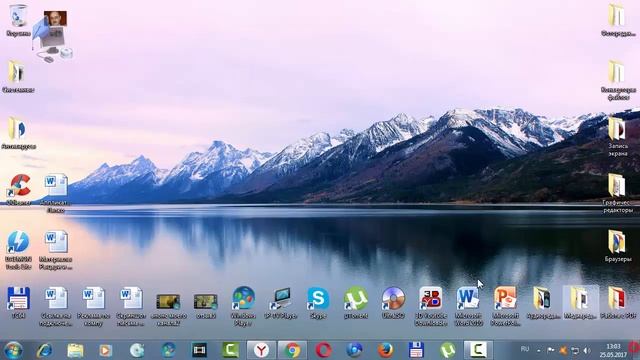Switch to the active Camtasia Recorder taskbar button

[x=478, y=350]
